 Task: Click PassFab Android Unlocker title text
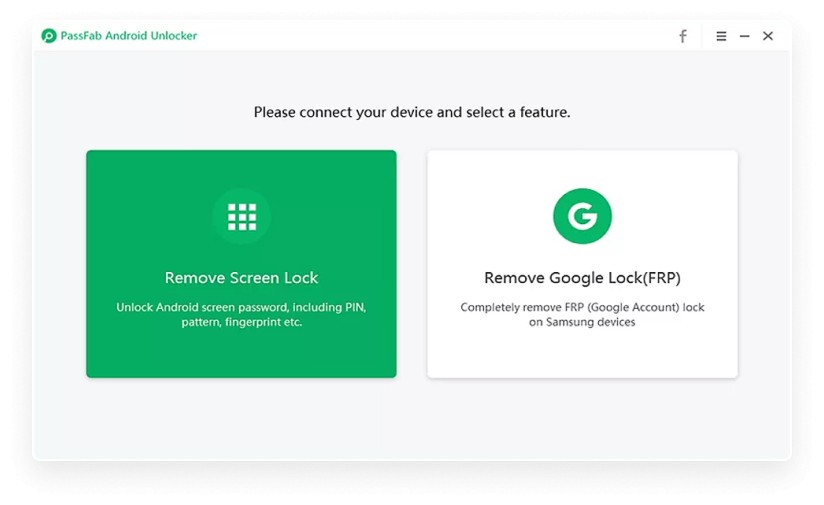(x=129, y=36)
